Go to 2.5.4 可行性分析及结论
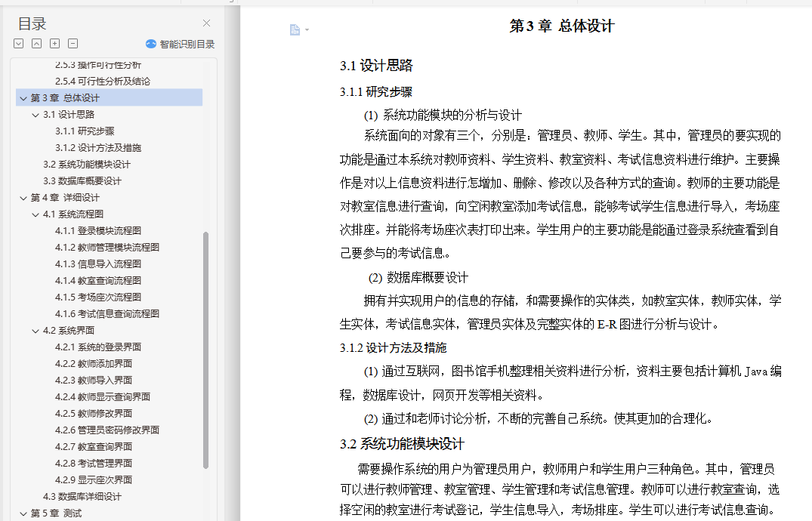The image size is (812, 521). click(103, 82)
